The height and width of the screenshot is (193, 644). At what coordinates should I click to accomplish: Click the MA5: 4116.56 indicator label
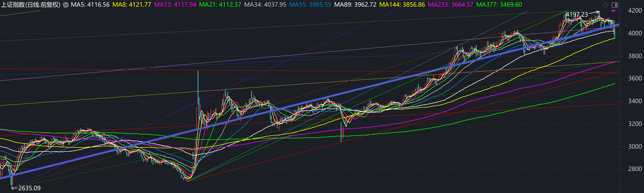tap(90, 5)
